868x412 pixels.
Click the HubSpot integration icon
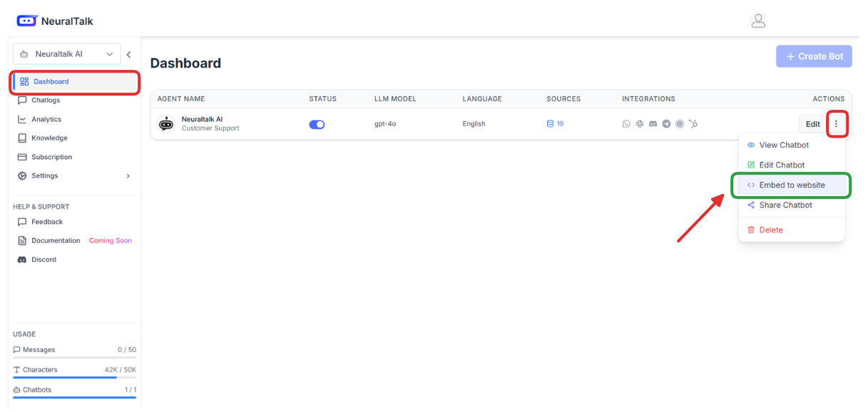[x=693, y=124]
